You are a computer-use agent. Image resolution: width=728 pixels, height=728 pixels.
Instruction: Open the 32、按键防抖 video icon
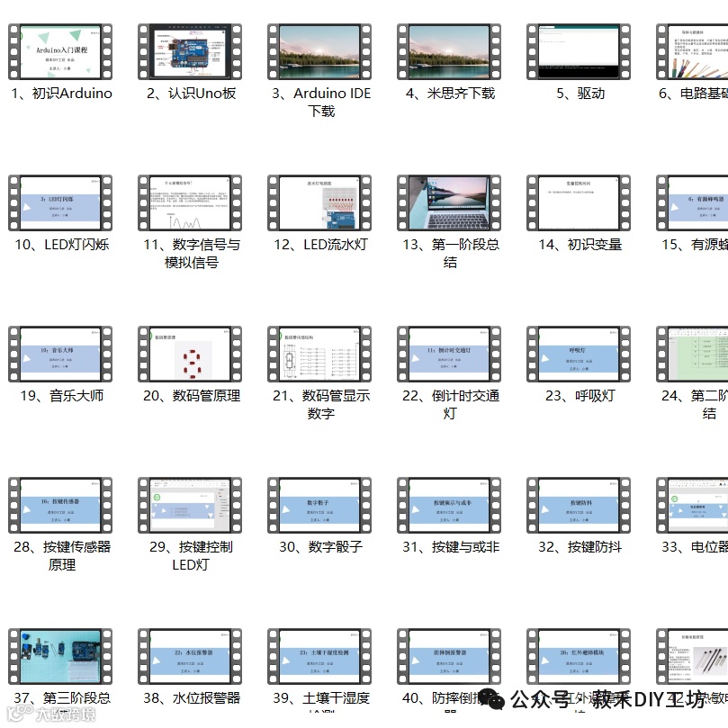(579, 505)
